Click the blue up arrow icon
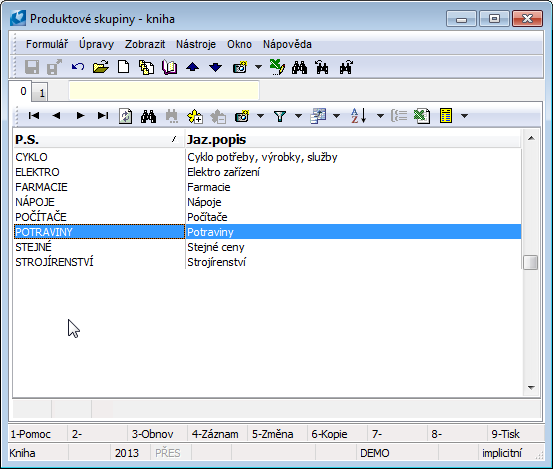 (193, 67)
